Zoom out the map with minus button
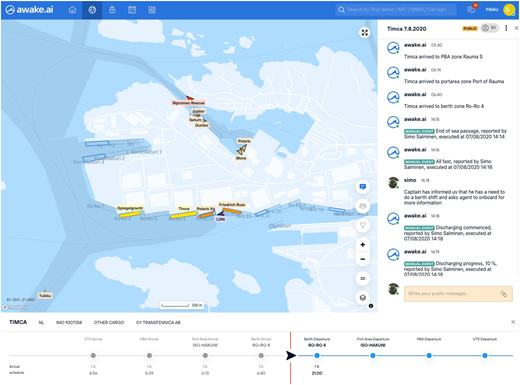Screen dimensions: 520x385 coord(363,259)
